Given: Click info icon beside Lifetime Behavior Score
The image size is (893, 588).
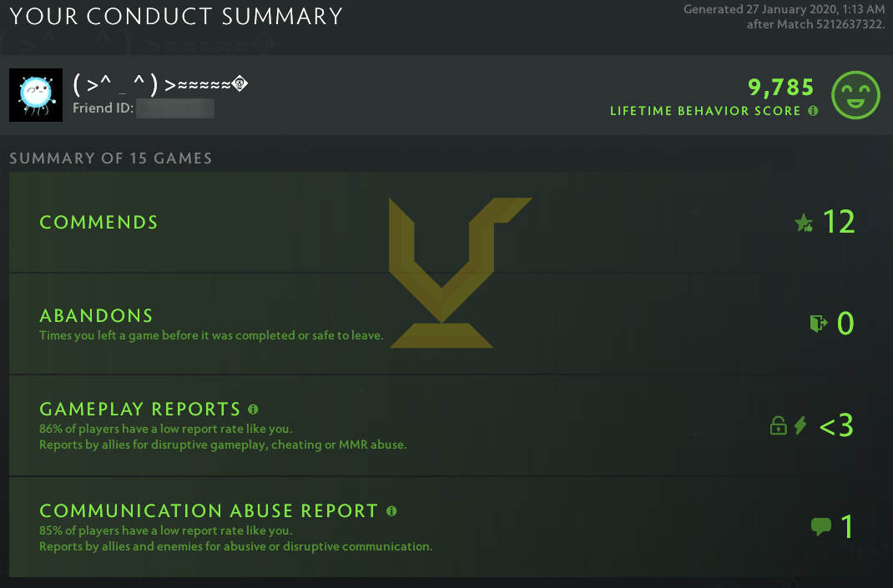Looking at the screenshot, I should 813,111.
